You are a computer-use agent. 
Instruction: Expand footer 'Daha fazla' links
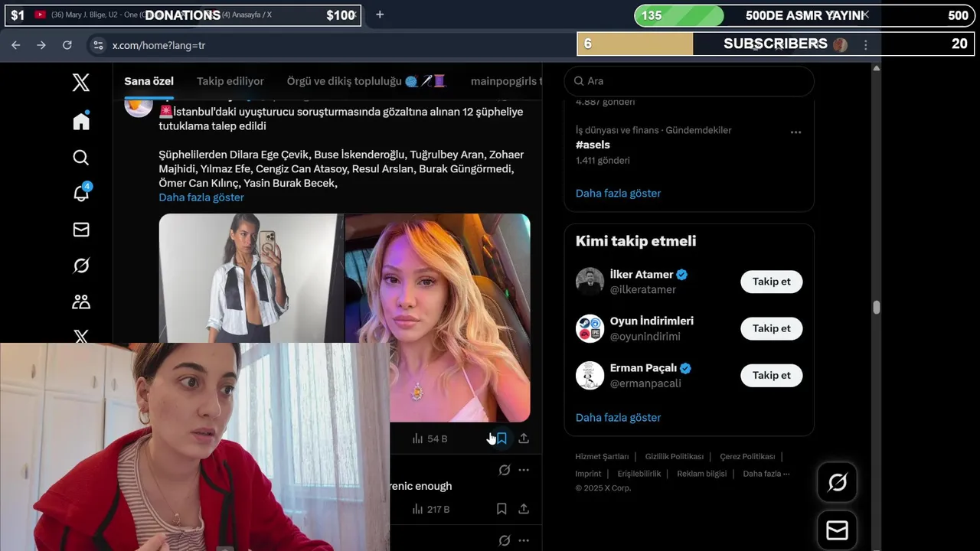click(x=766, y=474)
